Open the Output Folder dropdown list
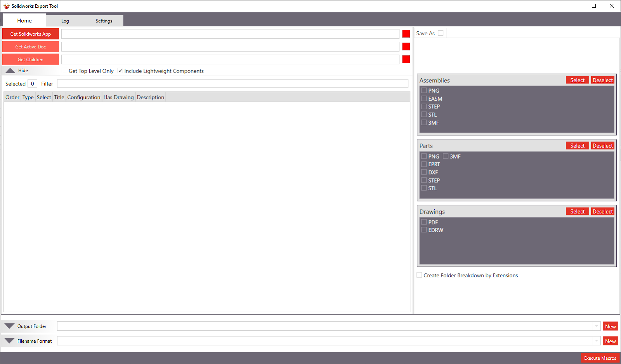Screen dimensions: 621x364 597,326
